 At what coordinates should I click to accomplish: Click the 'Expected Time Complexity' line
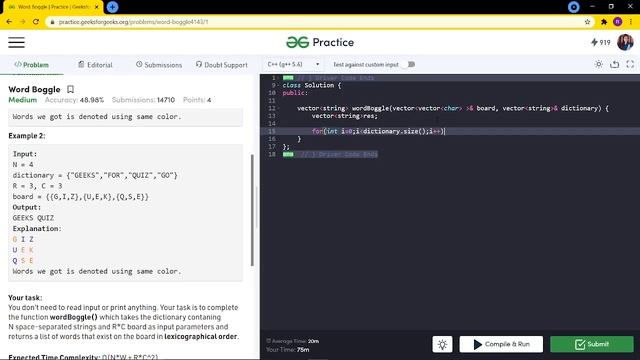[x=83, y=357]
